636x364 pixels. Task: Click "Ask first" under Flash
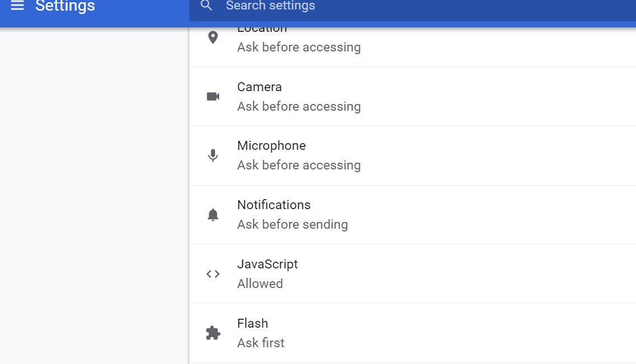coord(261,343)
